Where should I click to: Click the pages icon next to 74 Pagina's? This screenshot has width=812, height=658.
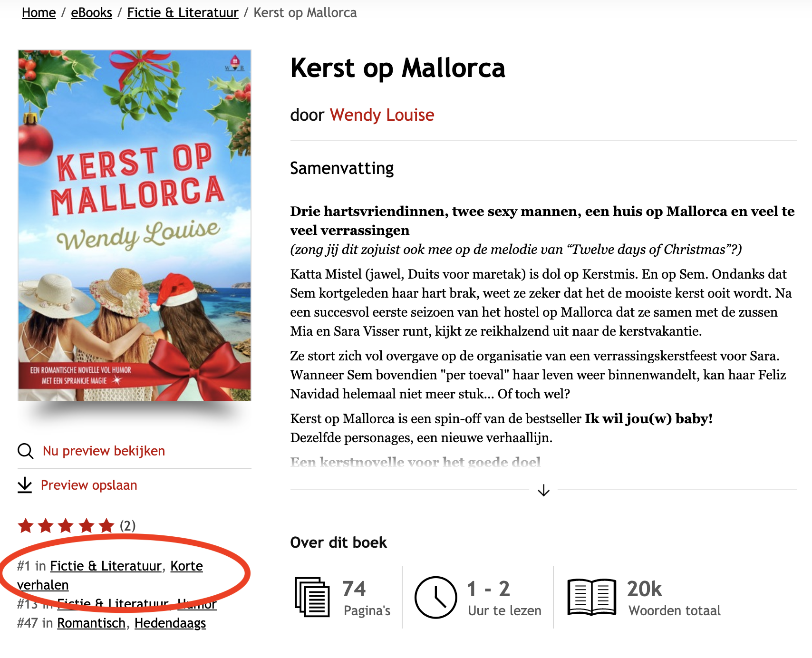coord(312,597)
